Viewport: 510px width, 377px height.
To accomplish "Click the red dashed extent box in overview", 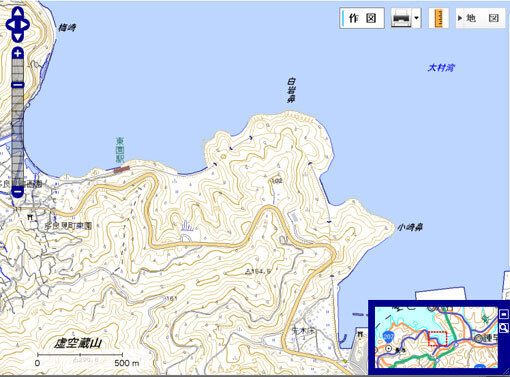I will [437, 339].
